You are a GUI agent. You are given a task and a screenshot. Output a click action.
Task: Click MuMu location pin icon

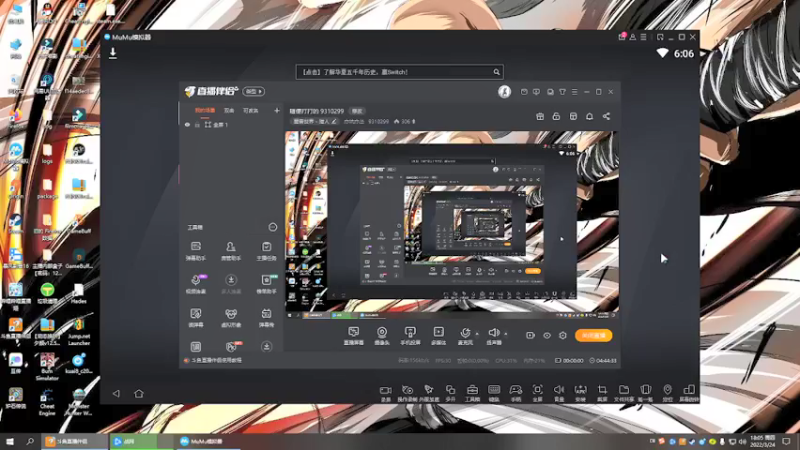(667, 393)
